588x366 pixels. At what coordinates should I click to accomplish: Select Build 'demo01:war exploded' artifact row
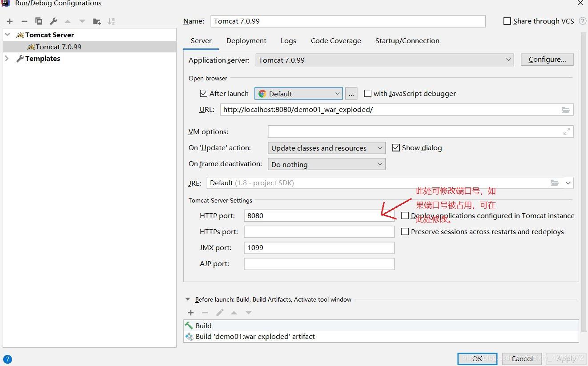tap(381, 337)
